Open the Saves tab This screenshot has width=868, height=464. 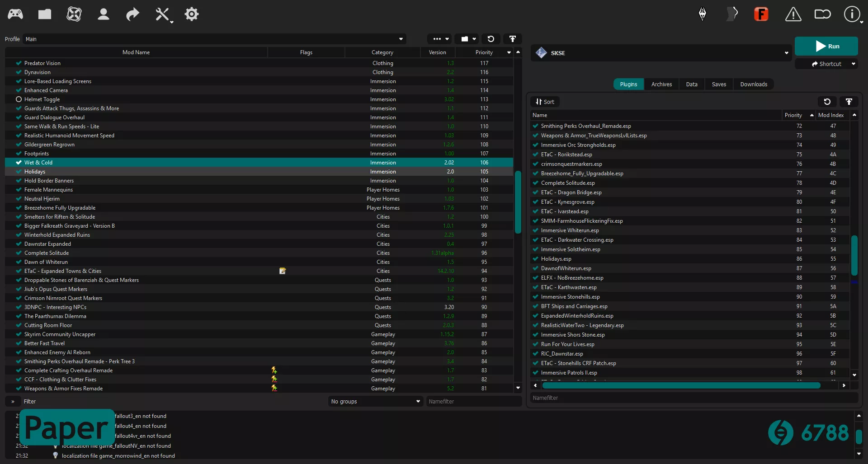(x=719, y=84)
